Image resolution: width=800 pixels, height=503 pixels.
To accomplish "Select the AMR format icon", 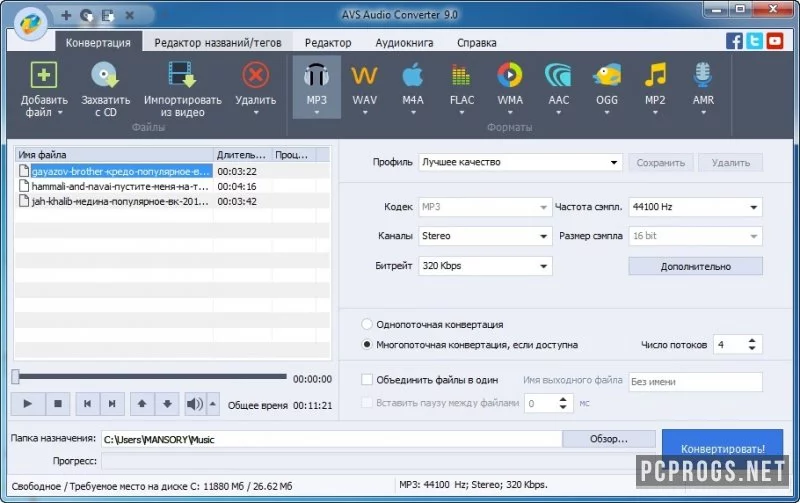I will (703, 76).
